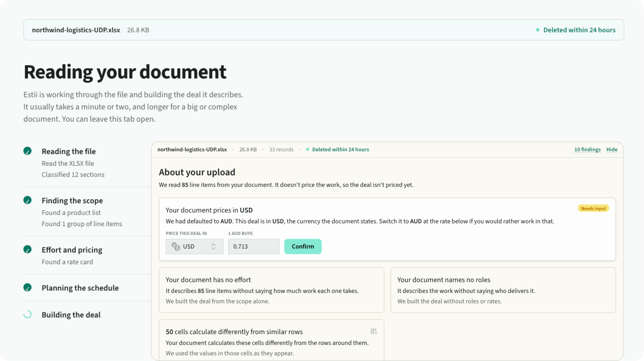The image size is (644, 361).
Task: Select the Planning the schedule step
Action: 80,288
